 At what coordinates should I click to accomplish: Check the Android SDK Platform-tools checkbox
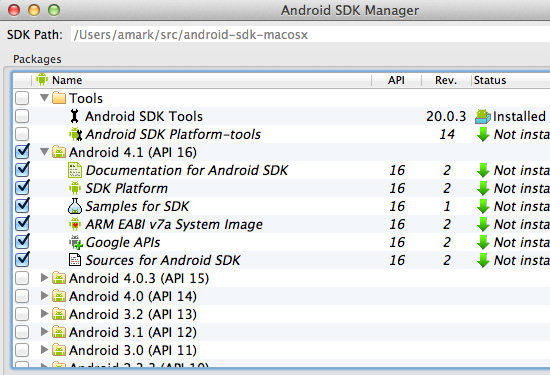[22, 134]
